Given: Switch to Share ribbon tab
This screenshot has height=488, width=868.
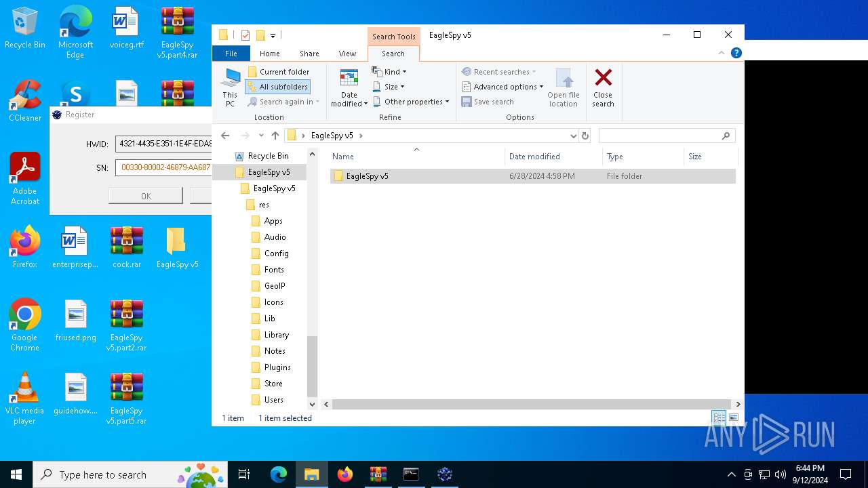Looking at the screenshot, I should tap(309, 54).
